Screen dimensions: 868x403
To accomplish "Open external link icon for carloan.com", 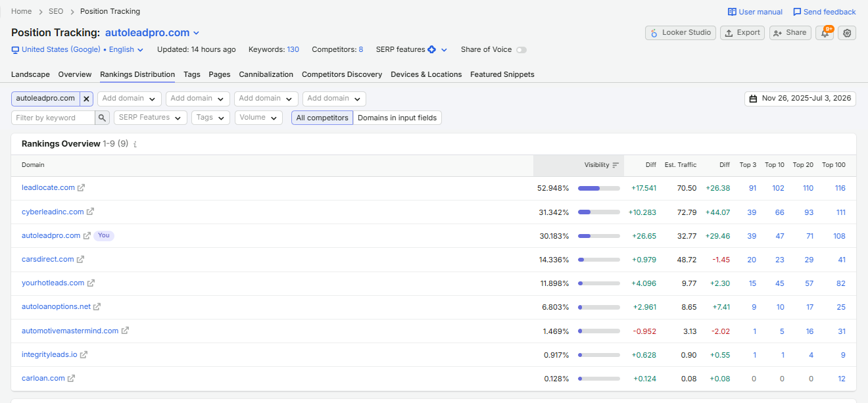I will 72,378.
